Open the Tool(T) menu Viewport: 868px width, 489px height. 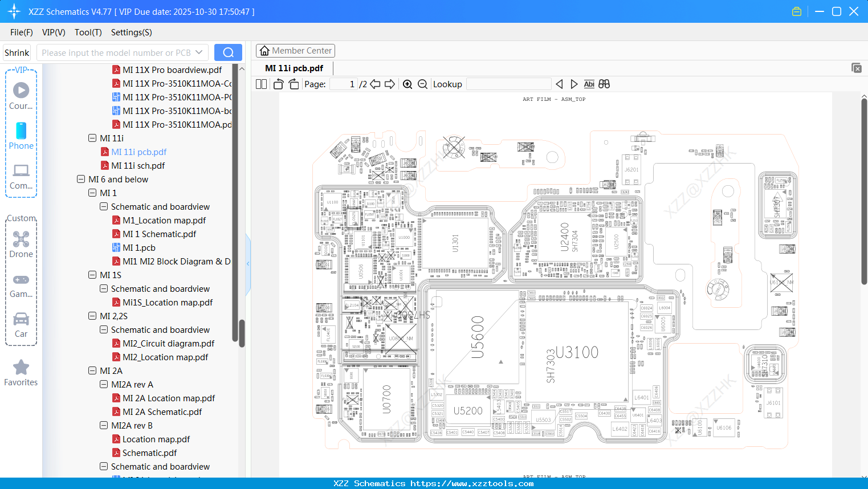point(88,32)
